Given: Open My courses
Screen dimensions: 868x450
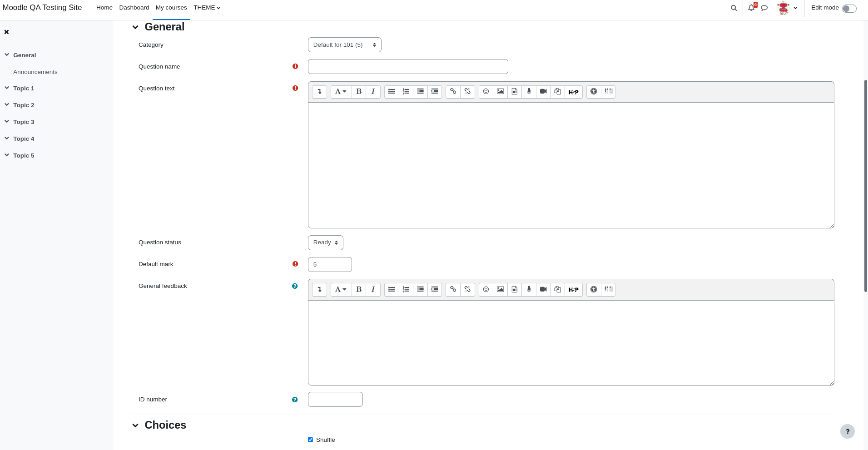Looking at the screenshot, I should click(171, 8).
